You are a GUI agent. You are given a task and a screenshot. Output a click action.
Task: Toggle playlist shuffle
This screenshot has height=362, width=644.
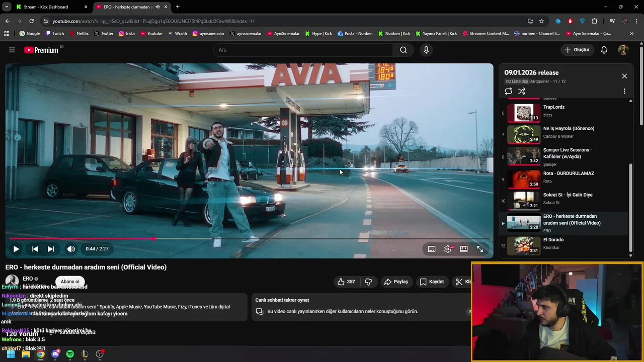522,92
